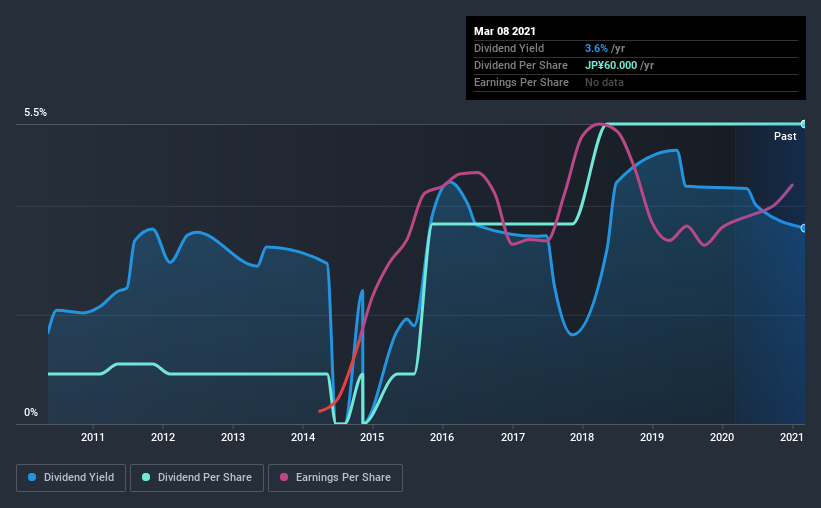The height and width of the screenshot is (508, 821).
Task: Toggle the Earnings Per Share legend button
Action: [335, 478]
